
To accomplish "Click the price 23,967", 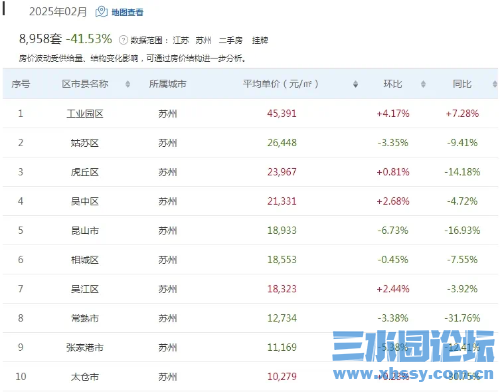I will click(282, 172).
